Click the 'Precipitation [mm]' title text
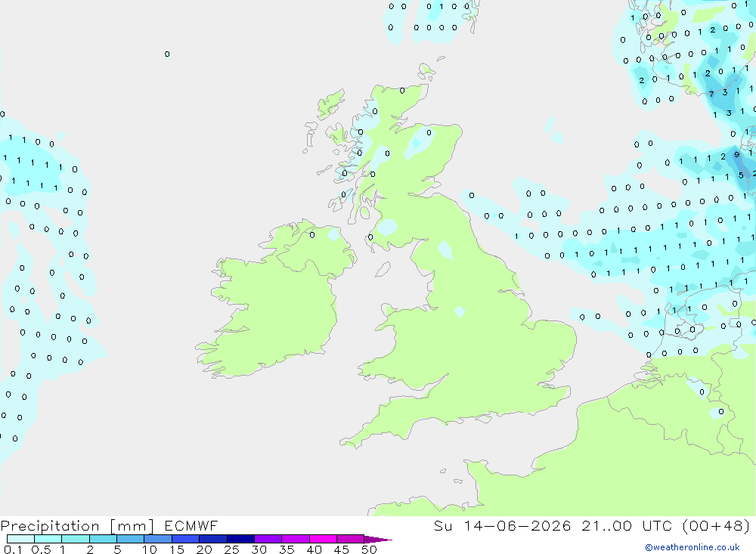This screenshot has width=756, height=554. tap(77, 526)
